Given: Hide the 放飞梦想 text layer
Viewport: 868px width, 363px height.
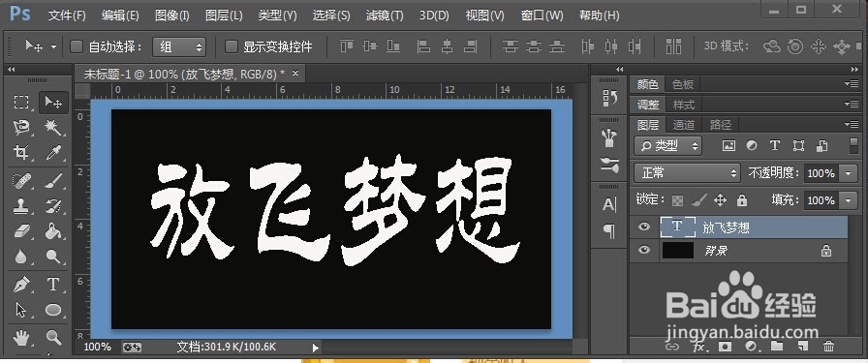Looking at the screenshot, I should (x=643, y=227).
